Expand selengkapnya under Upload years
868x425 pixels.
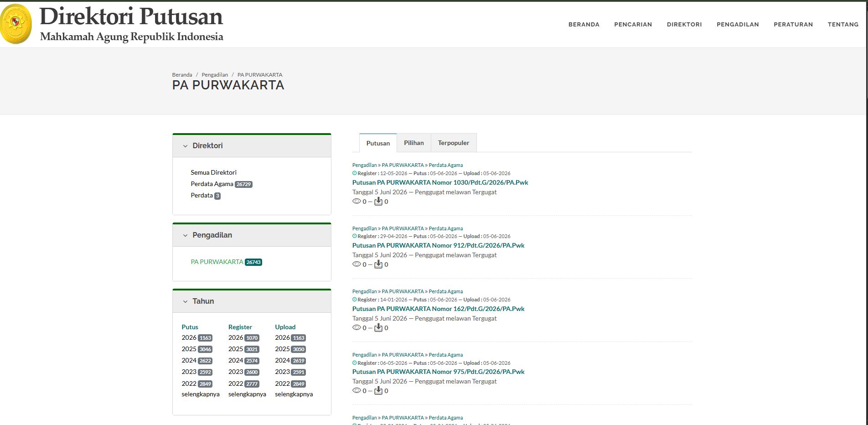coord(294,394)
